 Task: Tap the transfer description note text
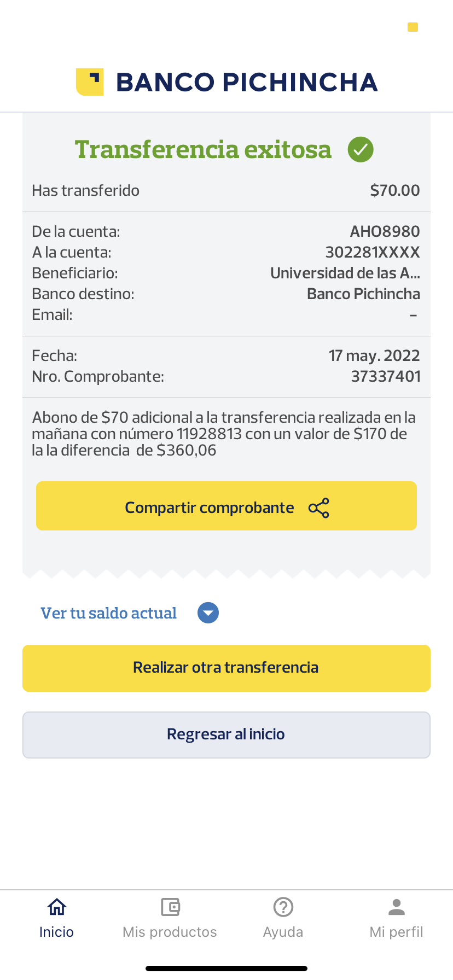point(224,434)
